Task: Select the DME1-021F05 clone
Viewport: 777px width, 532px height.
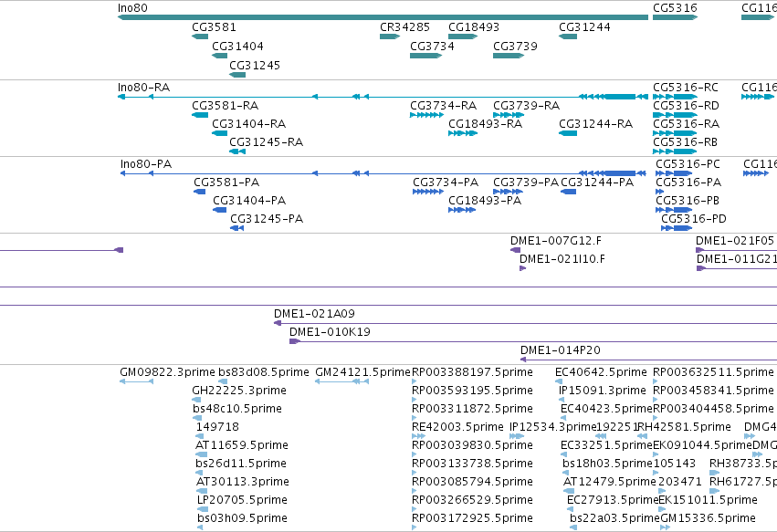Action: (736, 250)
